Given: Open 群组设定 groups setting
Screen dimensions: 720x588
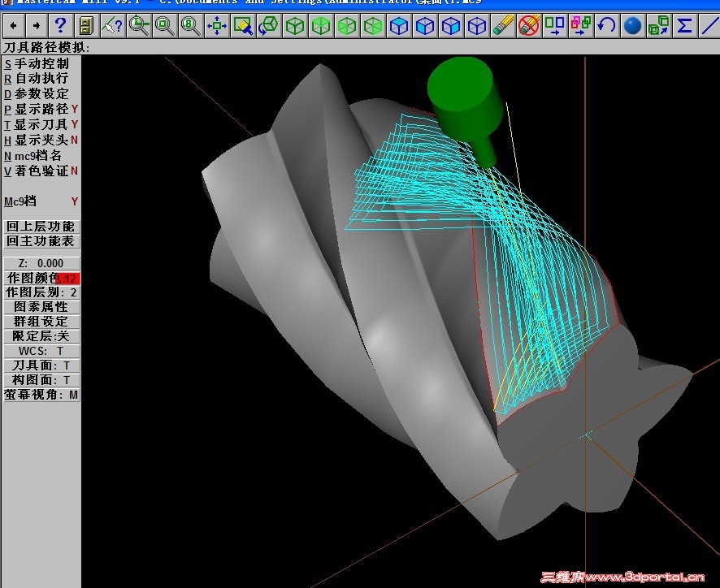Looking at the screenshot, I should click(41, 322).
